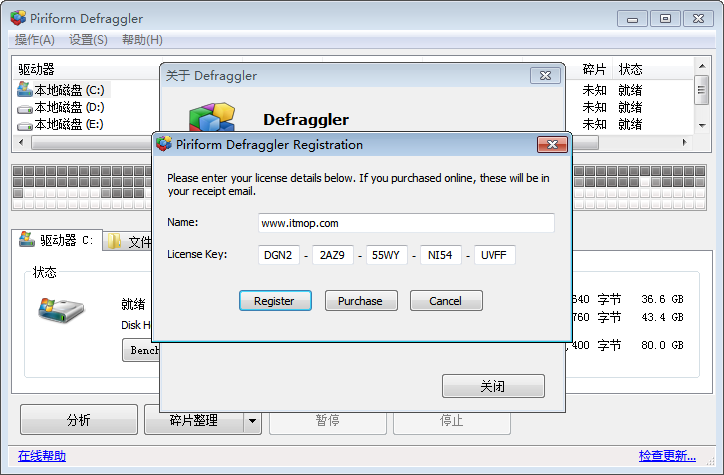Screen dimensions: 724x475
Task: Click license key segment NI54
Action: coord(440,255)
